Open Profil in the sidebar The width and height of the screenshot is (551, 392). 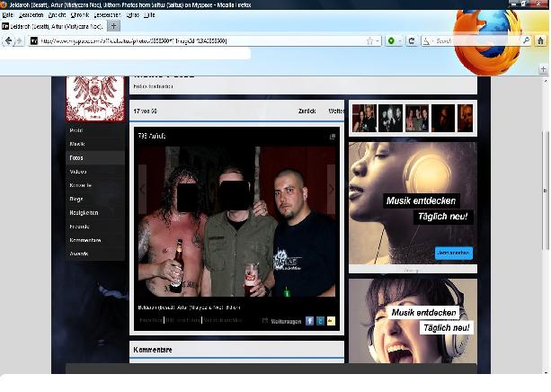[x=95, y=130]
